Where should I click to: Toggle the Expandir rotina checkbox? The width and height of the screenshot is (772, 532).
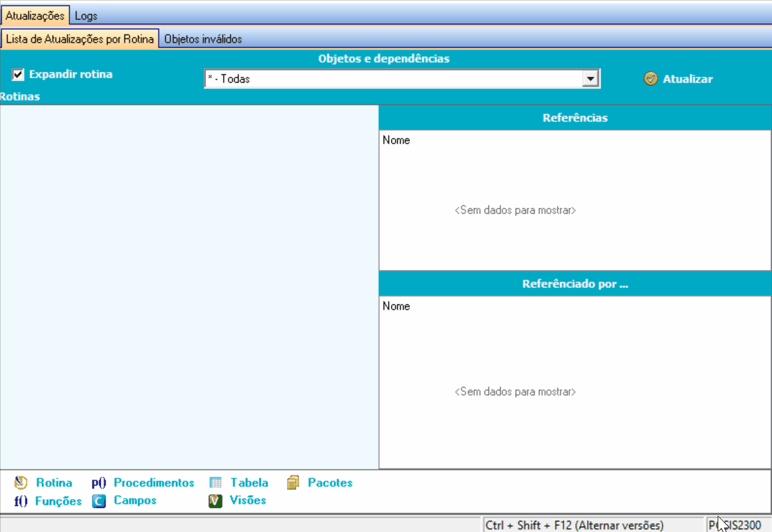point(18,74)
